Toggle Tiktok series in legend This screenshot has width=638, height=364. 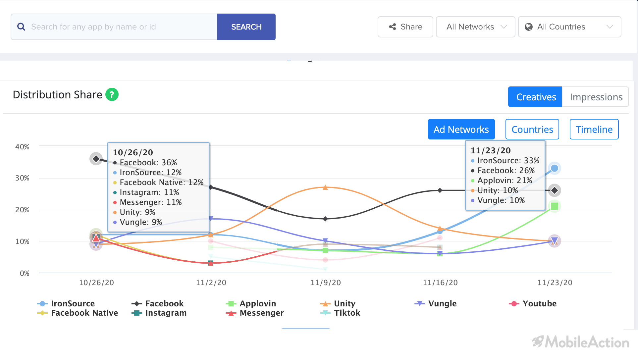tap(340, 313)
